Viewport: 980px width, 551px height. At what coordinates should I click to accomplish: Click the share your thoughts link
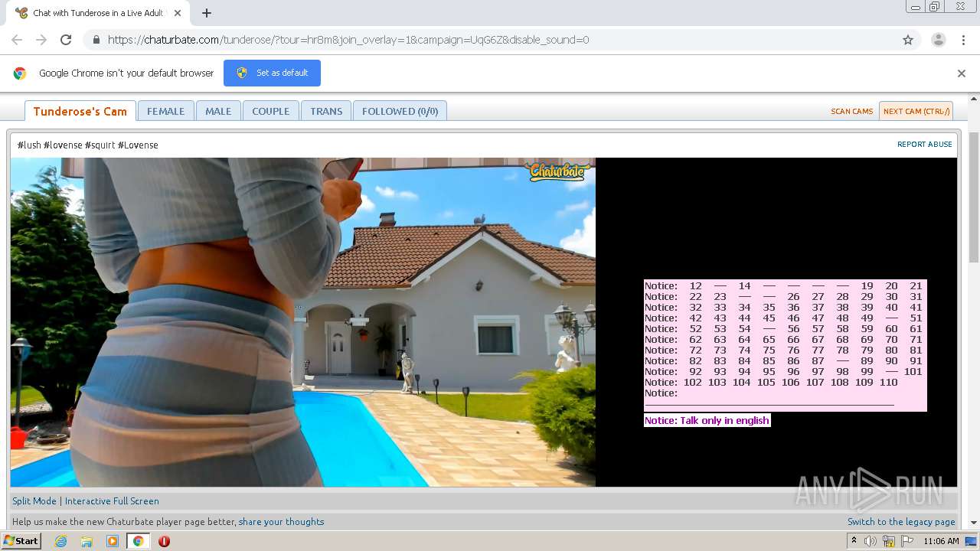(281, 521)
